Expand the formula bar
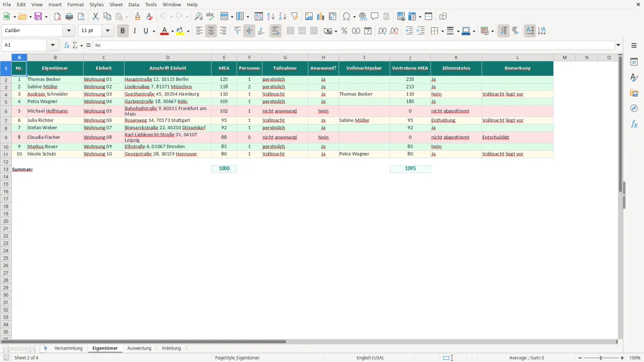The image size is (644, 362). [618, 45]
